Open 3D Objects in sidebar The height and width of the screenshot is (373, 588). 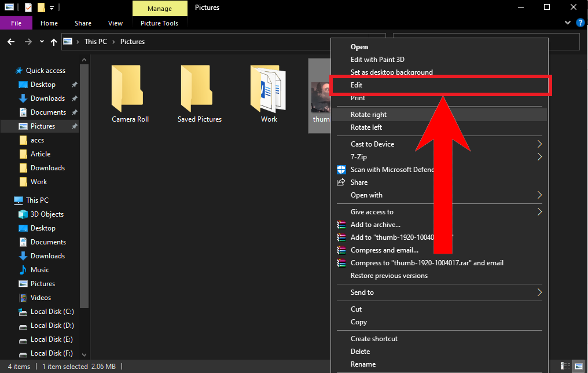click(x=47, y=214)
